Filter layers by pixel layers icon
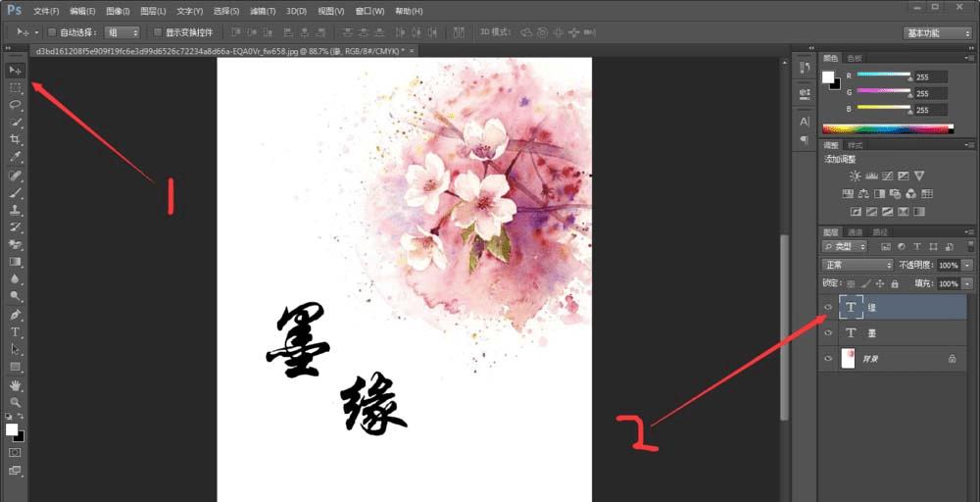Image resolution: width=980 pixels, height=502 pixels. [886, 247]
